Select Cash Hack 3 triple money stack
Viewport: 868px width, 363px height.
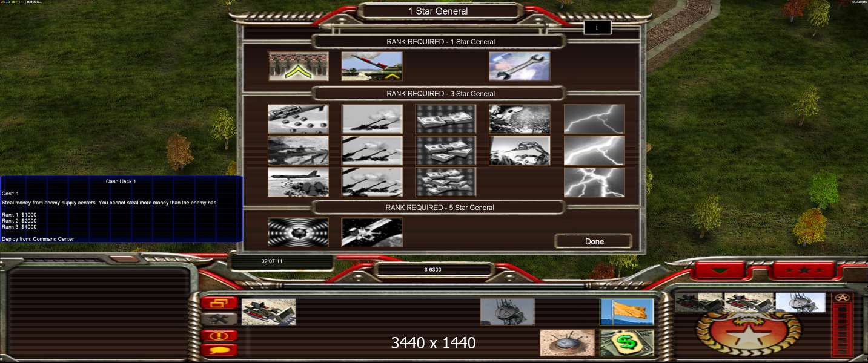click(x=446, y=182)
